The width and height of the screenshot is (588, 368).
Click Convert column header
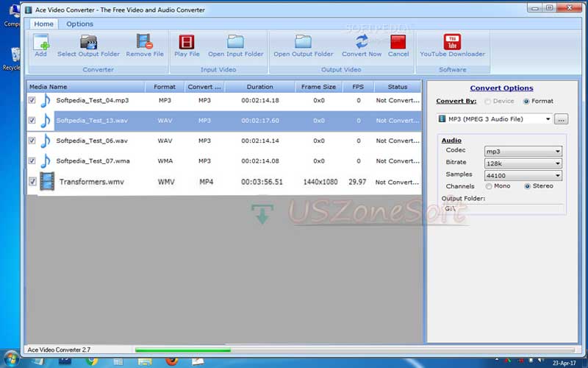tap(204, 87)
